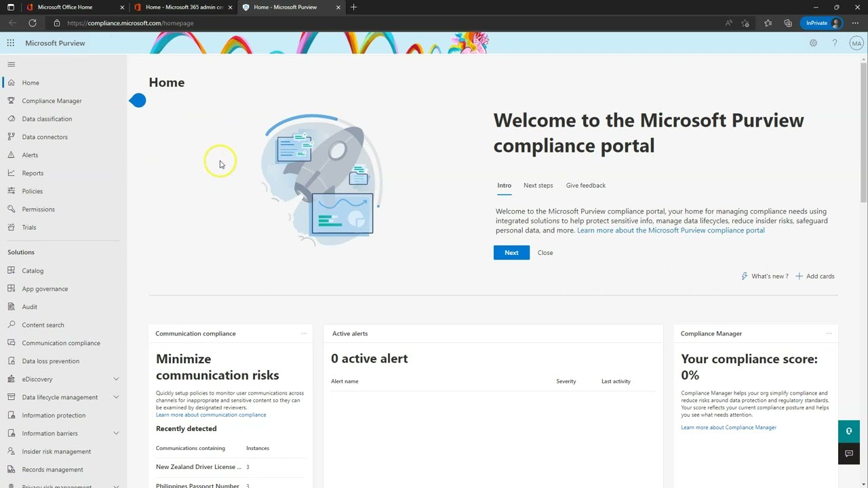Open Communication compliance card options ellipsis
Screen dimensions: 868x488
[x=304, y=333]
